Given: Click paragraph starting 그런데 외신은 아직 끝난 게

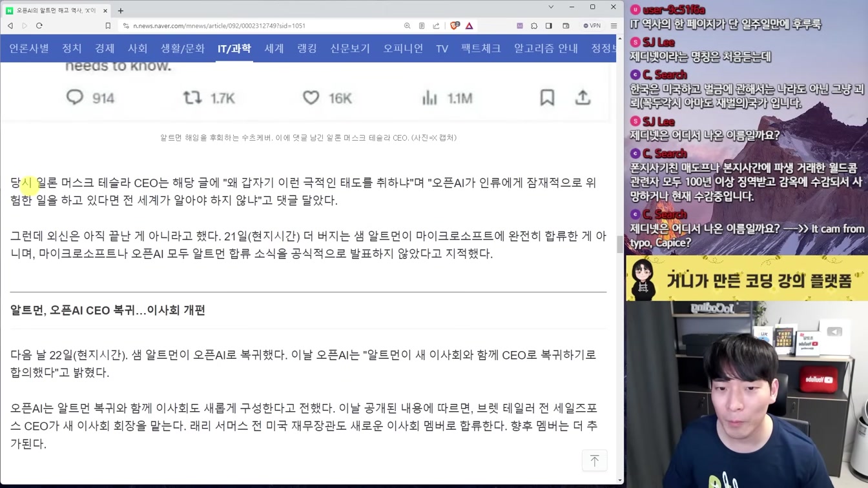Looking at the screenshot, I should [x=308, y=245].
